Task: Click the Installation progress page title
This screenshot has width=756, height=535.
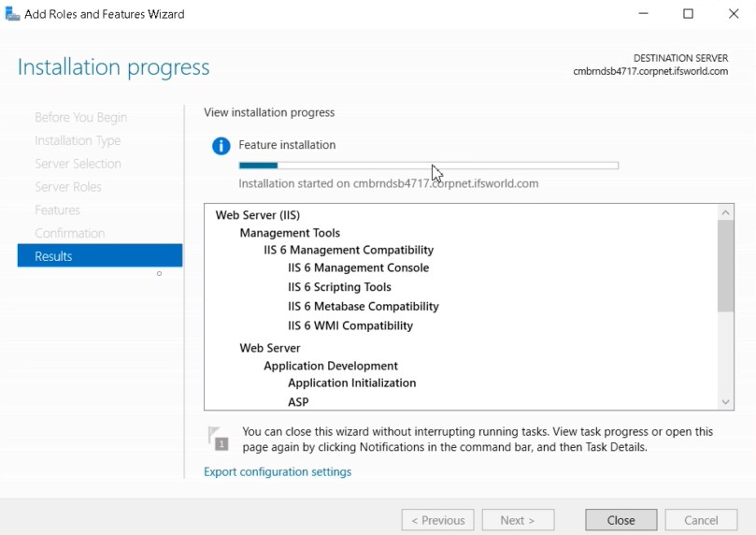Action: point(114,67)
